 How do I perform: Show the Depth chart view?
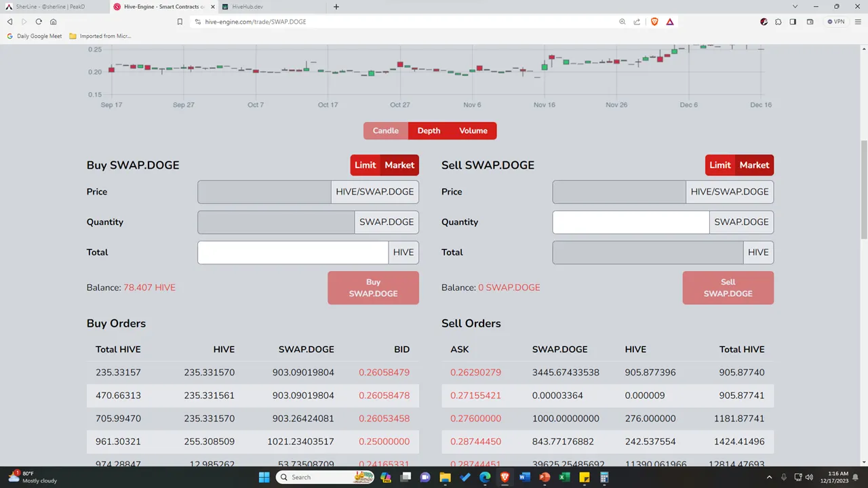click(429, 131)
